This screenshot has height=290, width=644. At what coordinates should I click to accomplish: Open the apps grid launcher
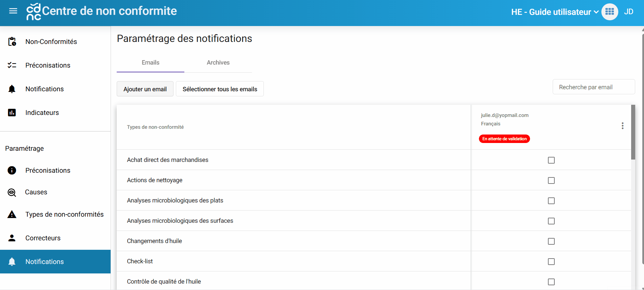pos(609,12)
